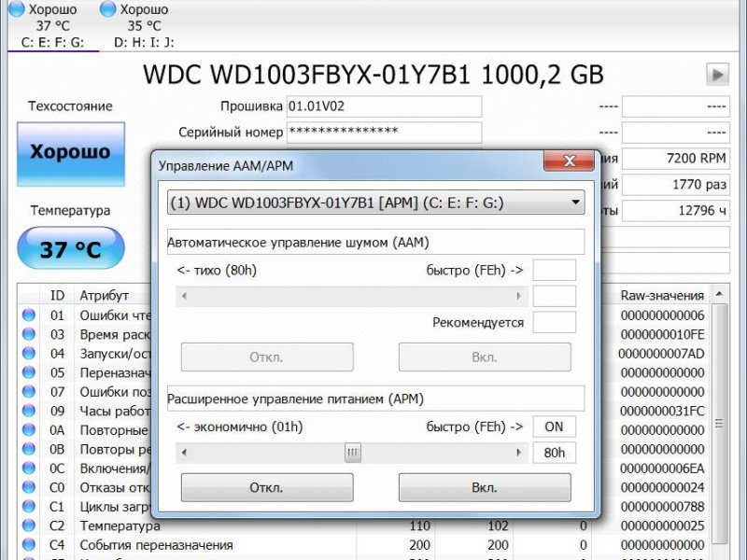Select the Температура attribute row
This screenshot has width=747, height=560.
364,525
